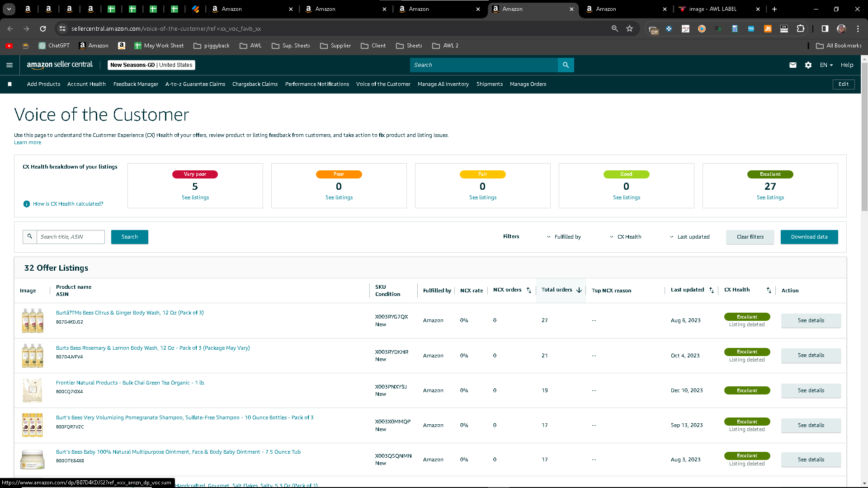The height and width of the screenshot is (488, 868).
Task: Open the tab search dropdown arrow
Action: click(9, 9)
